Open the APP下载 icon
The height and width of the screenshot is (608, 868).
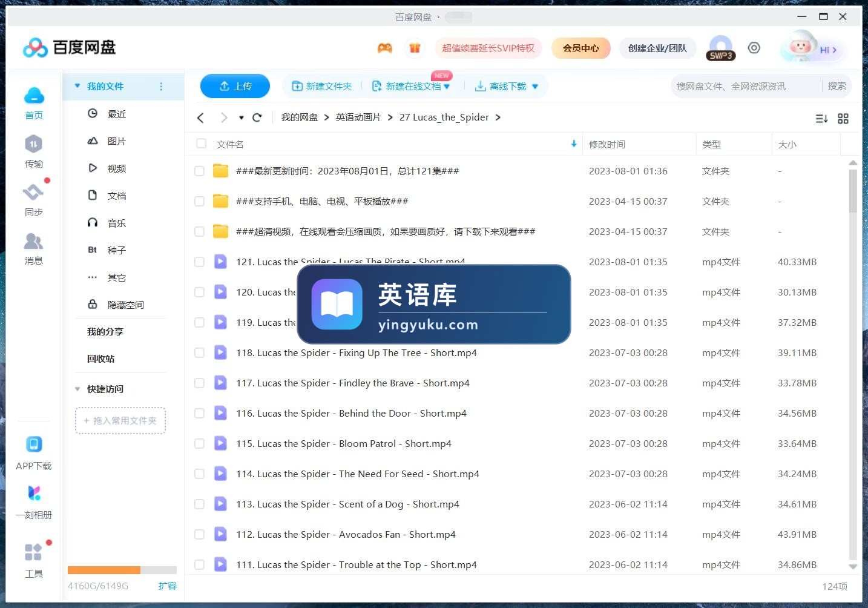coord(34,444)
